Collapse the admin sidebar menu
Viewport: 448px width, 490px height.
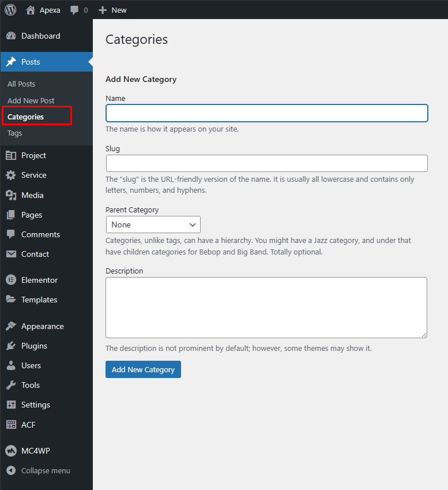tap(39, 470)
